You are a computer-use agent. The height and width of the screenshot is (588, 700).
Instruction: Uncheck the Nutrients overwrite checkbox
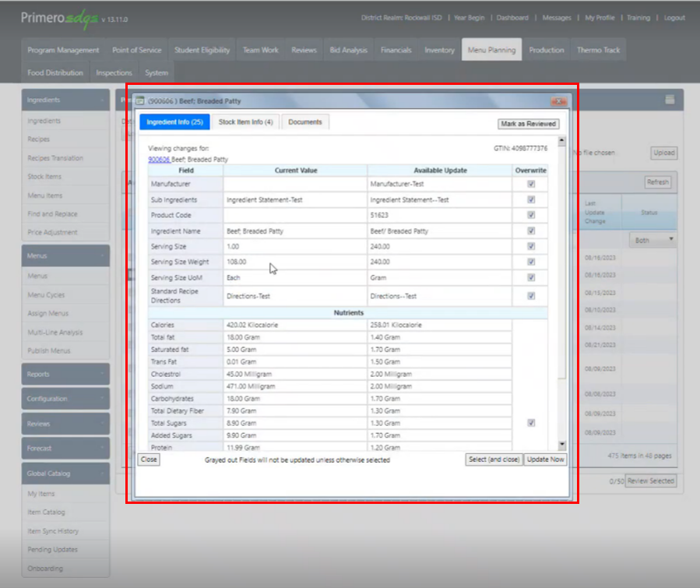tap(531, 423)
